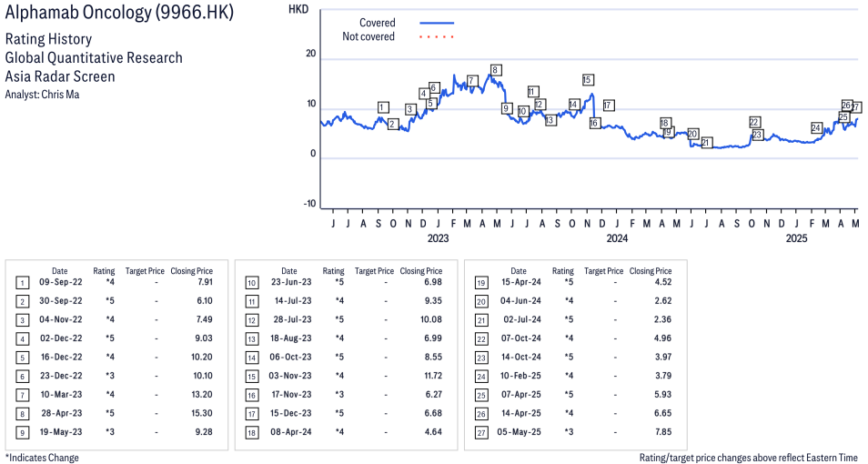Click the blue Covered legend line

(437, 23)
